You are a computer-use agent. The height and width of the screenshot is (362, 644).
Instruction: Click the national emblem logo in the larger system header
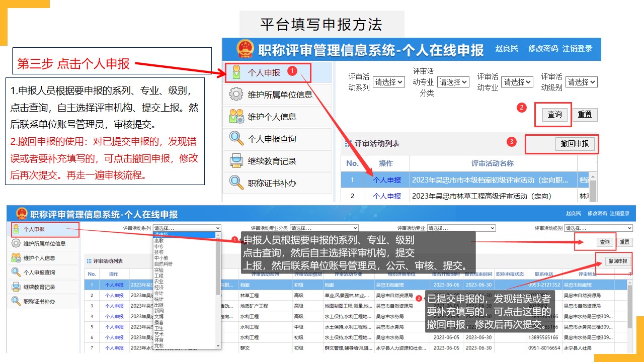245,49
